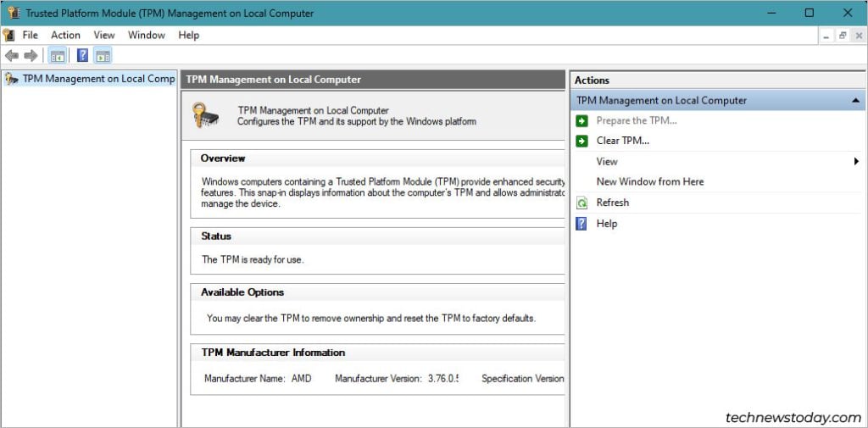Click the key-and-chip TPM icon in center pane

click(x=205, y=115)
